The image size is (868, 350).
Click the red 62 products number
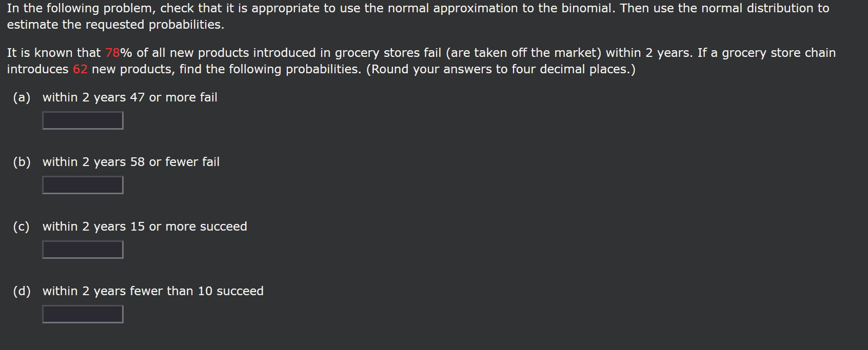80,69
